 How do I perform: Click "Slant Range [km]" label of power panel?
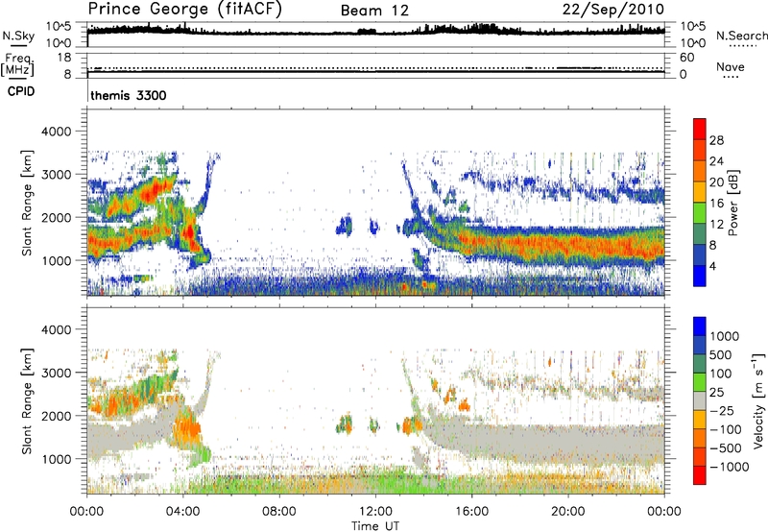28,203
